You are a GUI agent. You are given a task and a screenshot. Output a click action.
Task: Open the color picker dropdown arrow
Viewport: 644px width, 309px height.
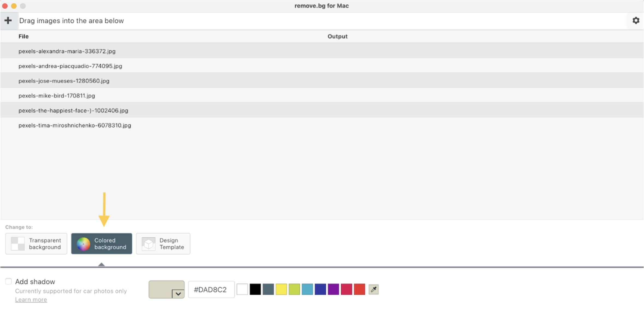click(x=178, y=294)
